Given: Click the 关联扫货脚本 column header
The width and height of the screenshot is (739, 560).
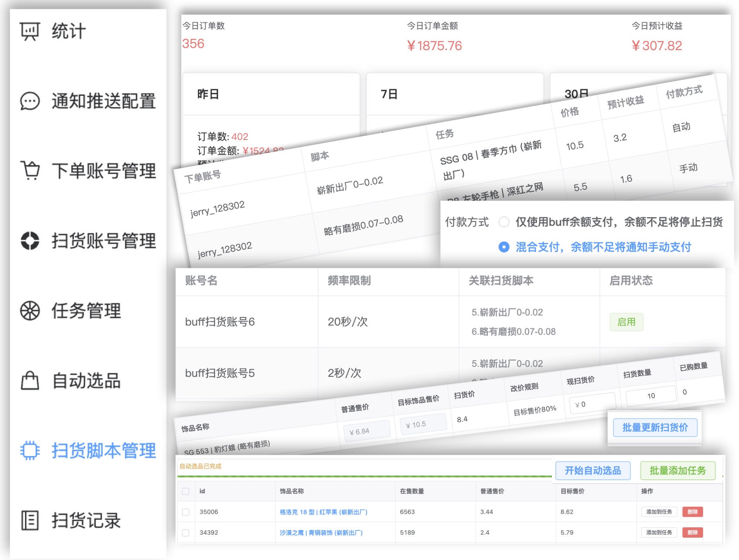Looking at the screenshot, I should [501, 280].
